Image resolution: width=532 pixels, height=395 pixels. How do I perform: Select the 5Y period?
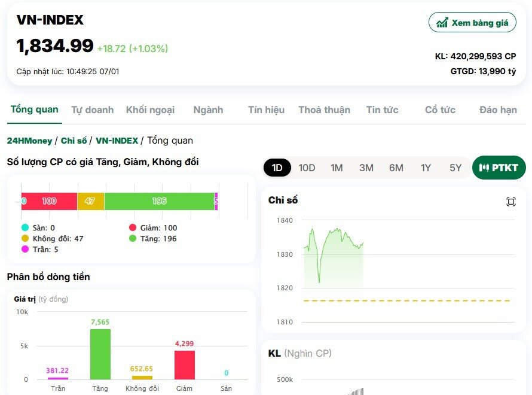click(455, 168)
